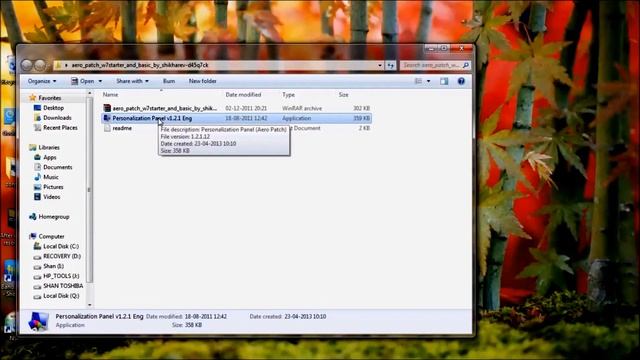This screenshot has width=640, height=360.
Task: Click the address bar path text
Action: point(140,65)
